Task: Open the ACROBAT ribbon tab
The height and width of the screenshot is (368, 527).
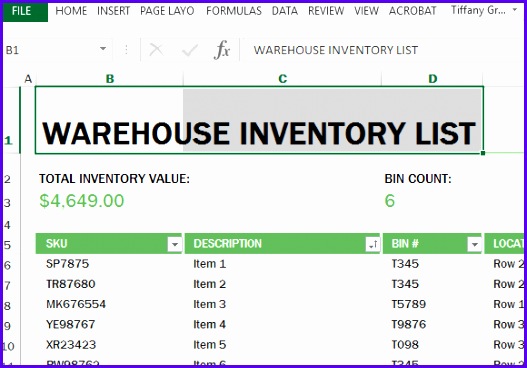Action: (412, 11)
